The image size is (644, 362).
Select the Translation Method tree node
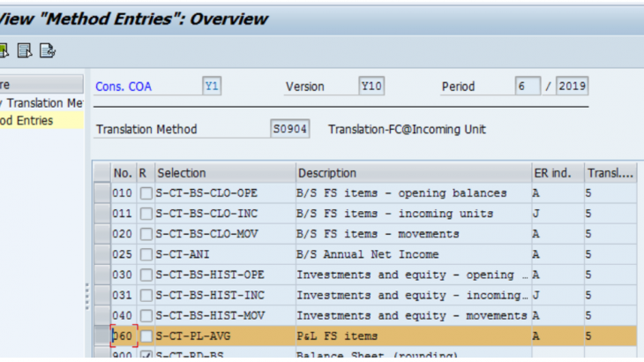coord(41,103)
